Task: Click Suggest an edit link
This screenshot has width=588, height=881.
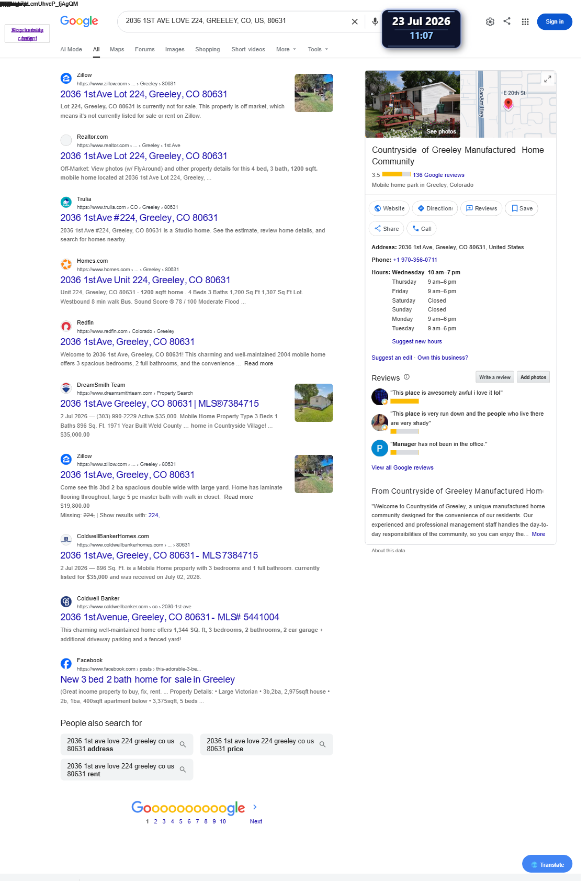Action: [392, 358]
